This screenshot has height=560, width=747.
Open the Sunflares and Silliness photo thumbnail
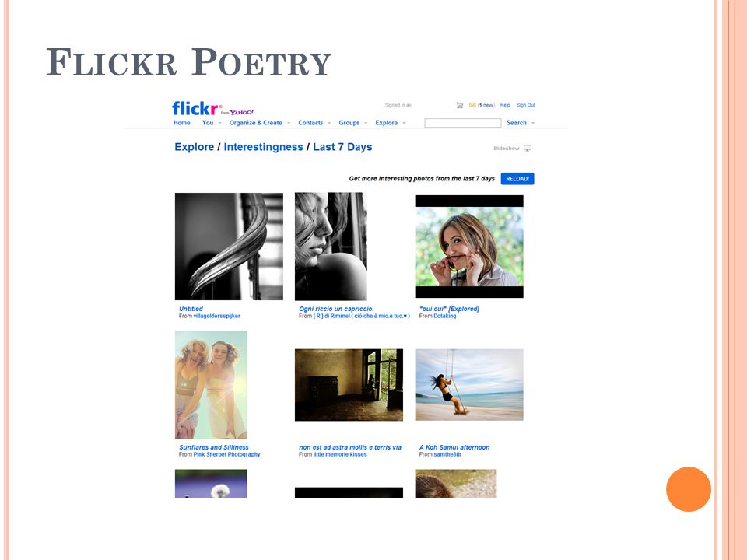pyautogui.click(x=211, y=385)
